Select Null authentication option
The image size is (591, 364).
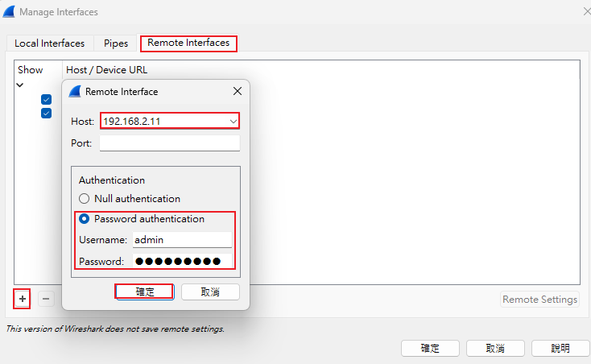84,198
